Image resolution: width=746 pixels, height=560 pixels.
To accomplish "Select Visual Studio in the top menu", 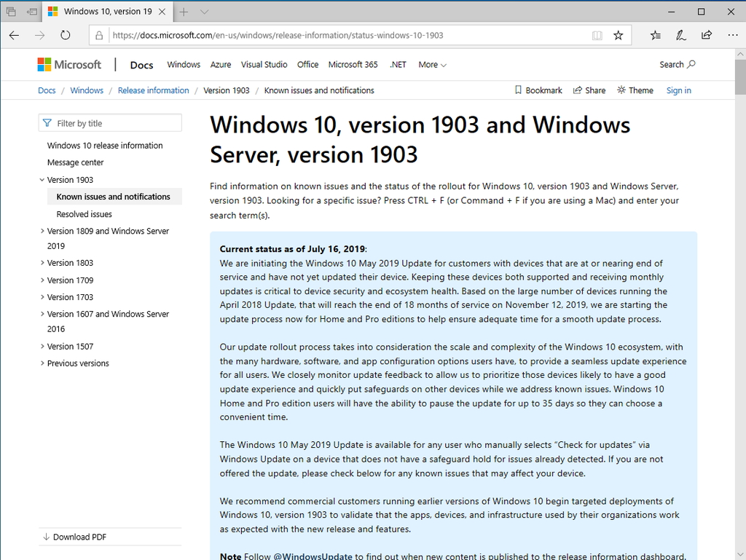I will (x=264, y=65).
